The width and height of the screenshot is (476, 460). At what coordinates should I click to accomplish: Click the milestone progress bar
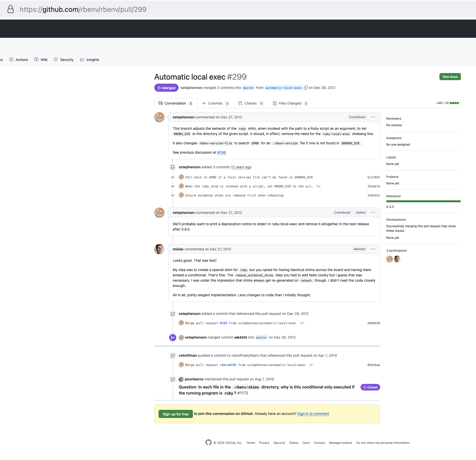tap(424, 201)
